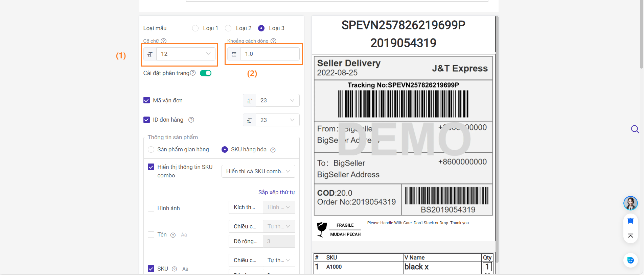Viewport: 644px width, 275px height.
Task: Click help icon next to ID đơn hàng
Action: coord(191,120)
